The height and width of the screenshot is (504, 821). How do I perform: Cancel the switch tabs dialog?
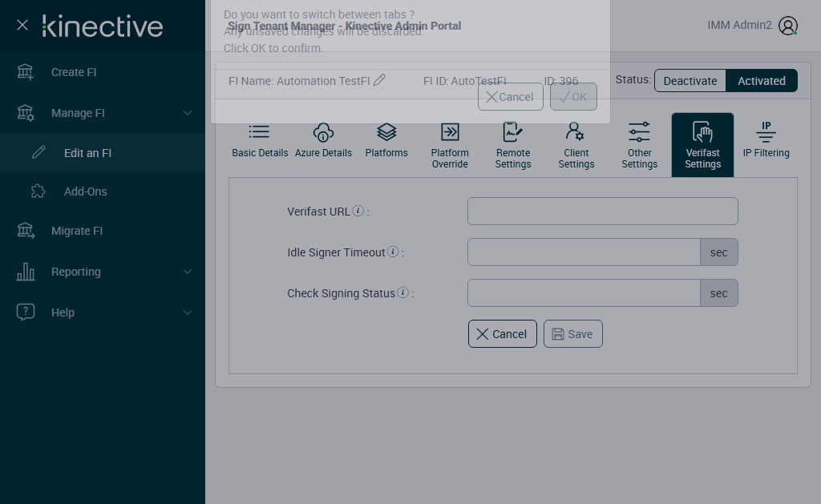coord(511,97)
